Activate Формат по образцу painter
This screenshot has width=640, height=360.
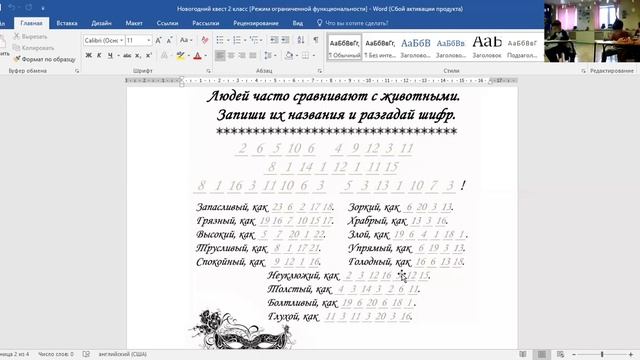tap(45, 59)
